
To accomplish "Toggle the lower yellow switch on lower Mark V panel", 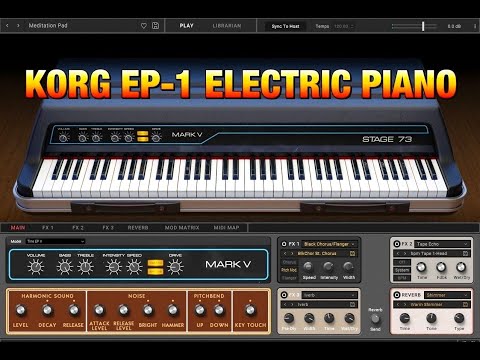I will tap(155, 271).
